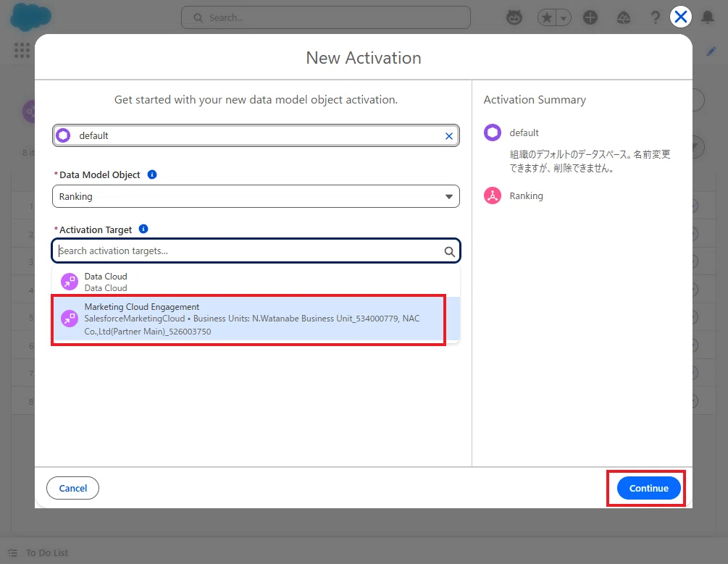The image size is (728, 564).
Task: Click the 'Activation Summary' heading text
Action: click(x=535, y=100)
